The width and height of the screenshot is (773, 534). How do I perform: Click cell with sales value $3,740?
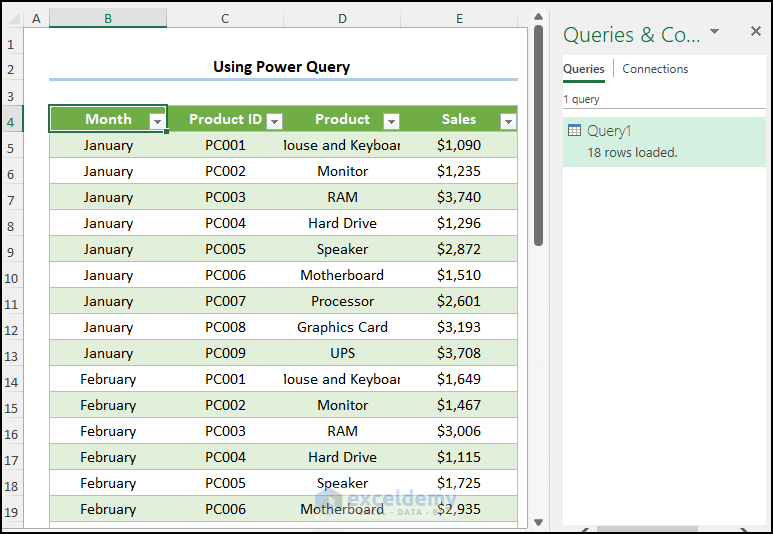tap(459, 197)
